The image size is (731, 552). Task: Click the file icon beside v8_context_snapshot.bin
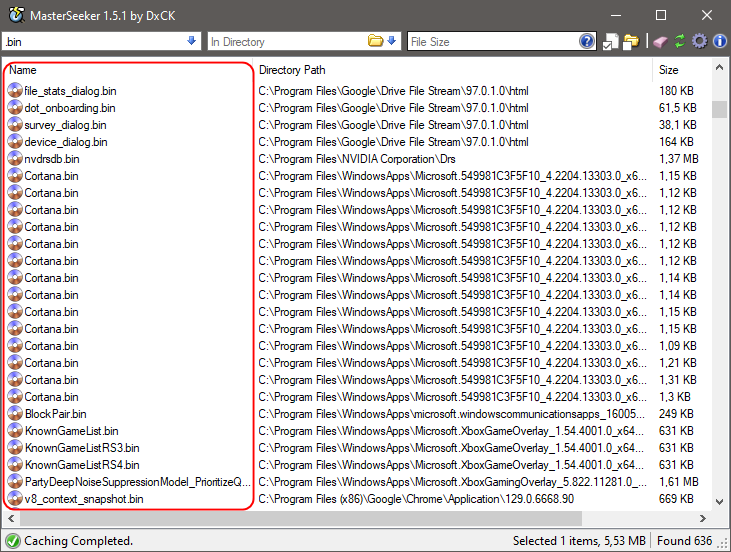15,498
